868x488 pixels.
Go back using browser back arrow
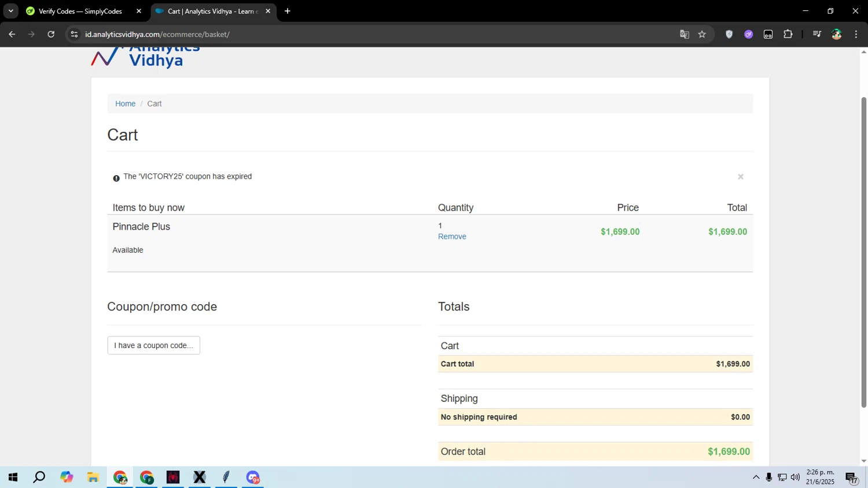point(12,34)
